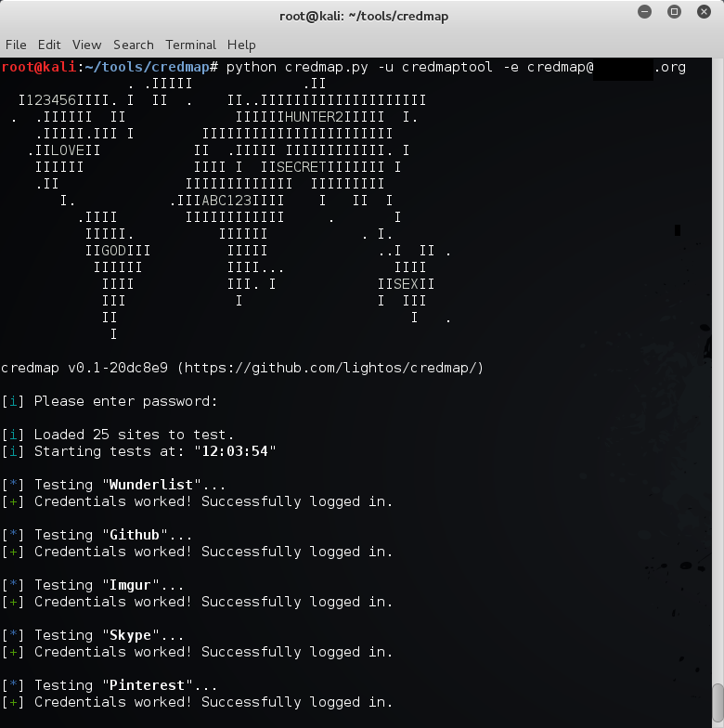724x728 pixels.
Task: Click the Testing "Wunderlist" line
Action: point(113,485)
